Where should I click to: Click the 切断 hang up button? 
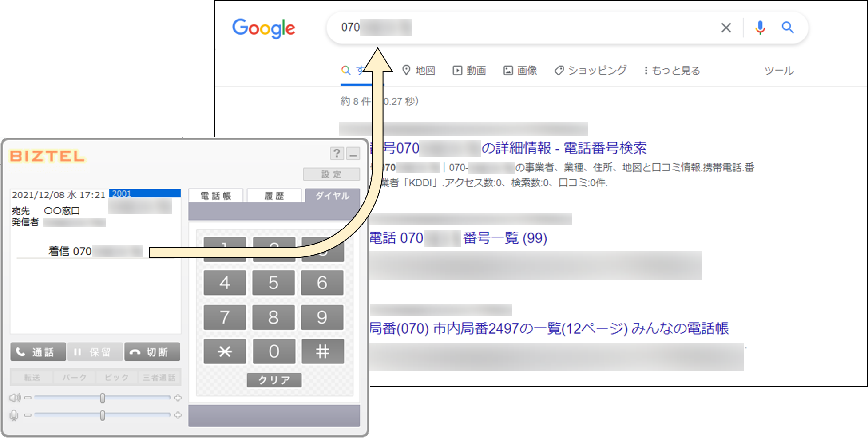[152, 352]
